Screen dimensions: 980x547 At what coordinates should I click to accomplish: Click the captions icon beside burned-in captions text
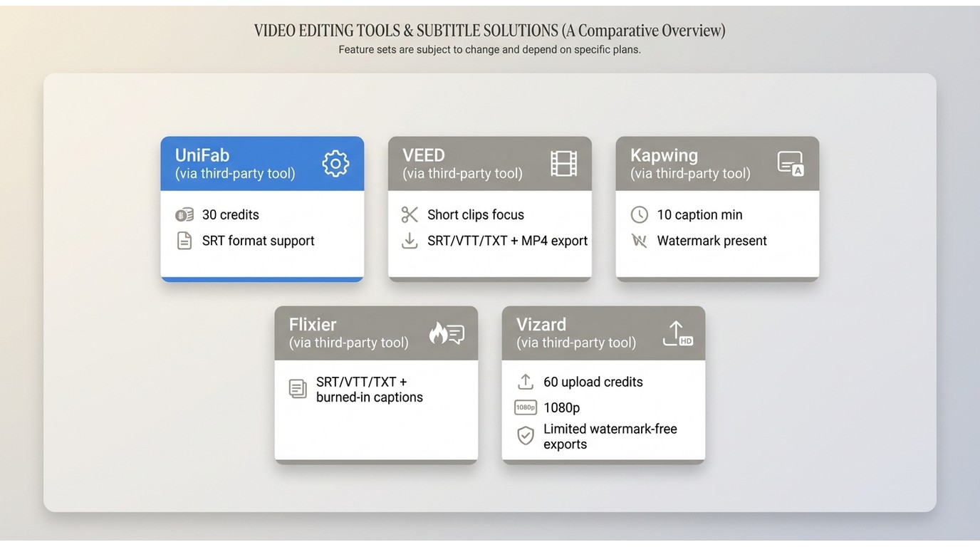(298, 389)
